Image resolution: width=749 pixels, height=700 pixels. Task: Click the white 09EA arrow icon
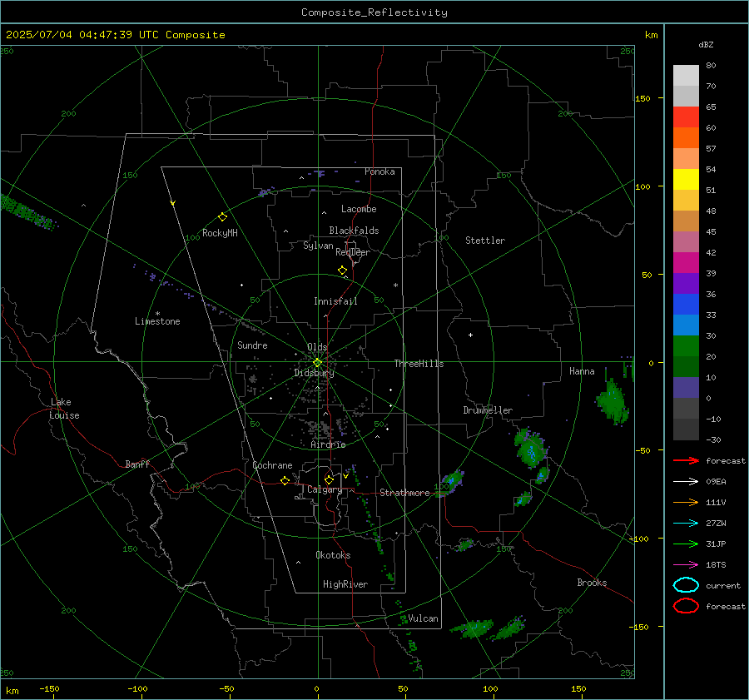(686, 482)
